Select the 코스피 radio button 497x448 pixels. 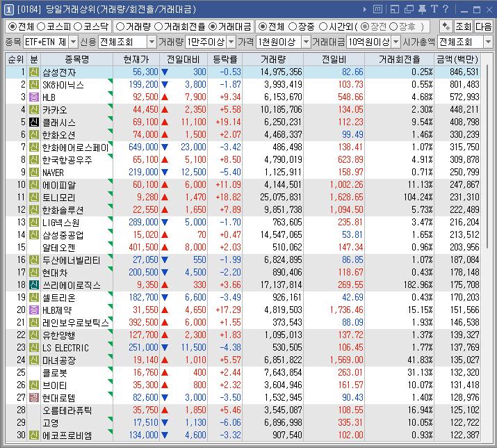41,26
